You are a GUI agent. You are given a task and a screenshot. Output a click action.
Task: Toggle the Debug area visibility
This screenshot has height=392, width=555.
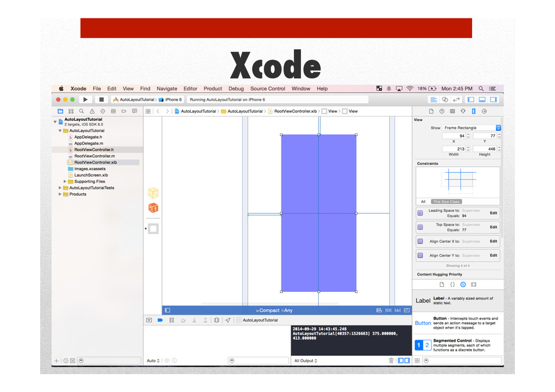click(x=482, y=100)
